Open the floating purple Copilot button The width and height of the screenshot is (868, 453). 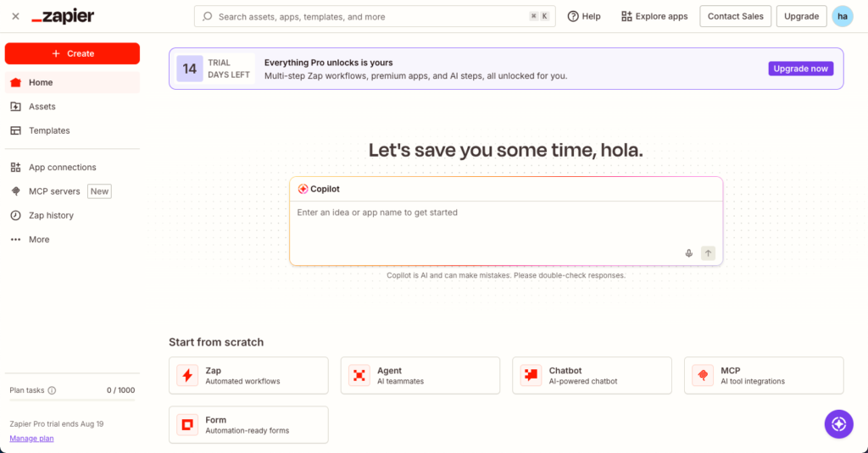[x=838, y=424]
